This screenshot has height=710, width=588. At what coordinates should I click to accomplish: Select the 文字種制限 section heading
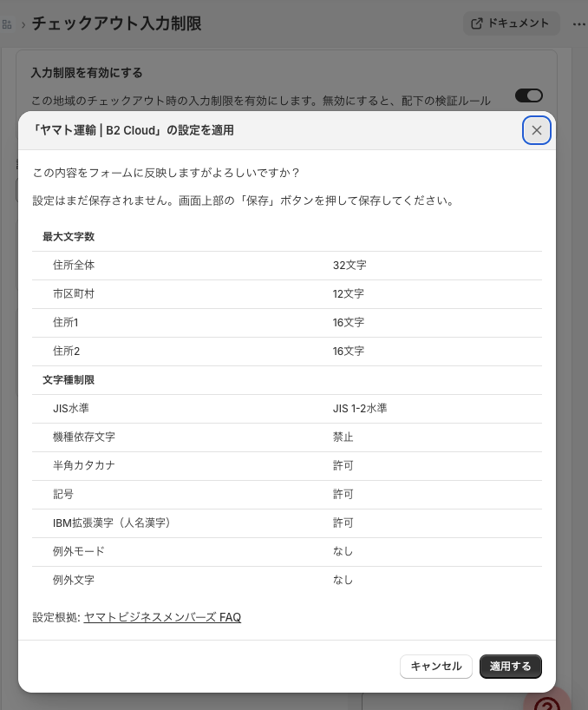69,379
